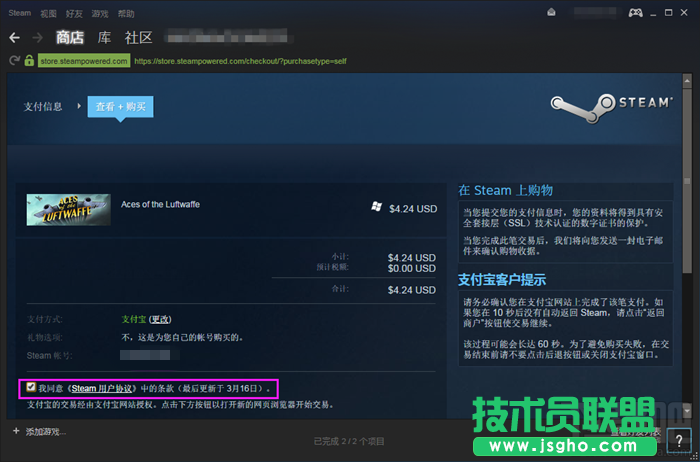
Task: Switch to the 商店 tab
Action: (x=70, y=37)
